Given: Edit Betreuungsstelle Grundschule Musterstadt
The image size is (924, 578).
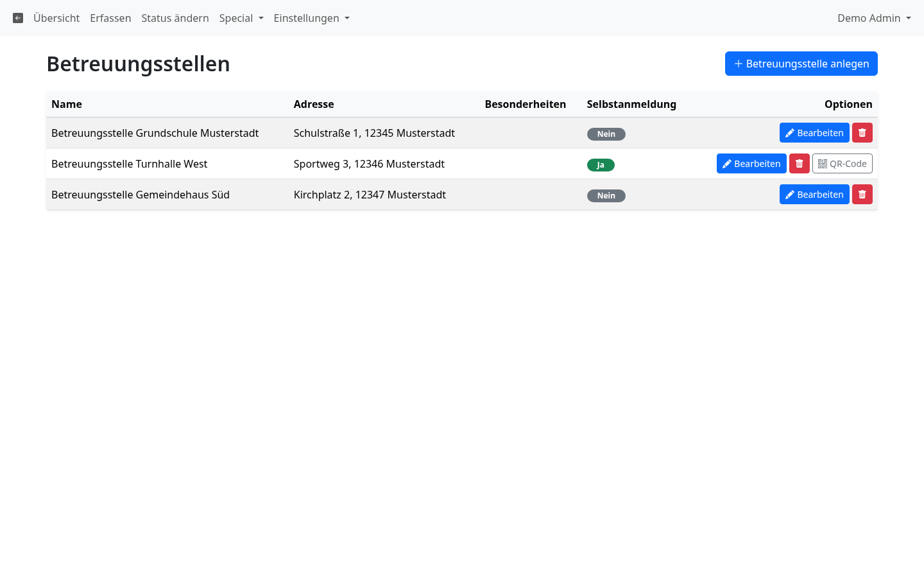Looking at the screenshot, I should (814, 133).
